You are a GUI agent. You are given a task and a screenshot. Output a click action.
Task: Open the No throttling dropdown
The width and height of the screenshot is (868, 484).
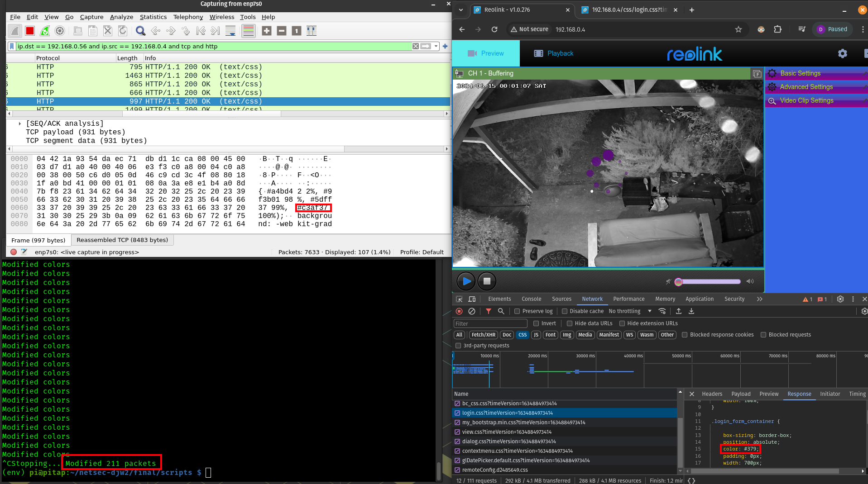pyautogui.click(x=630, y=311)
